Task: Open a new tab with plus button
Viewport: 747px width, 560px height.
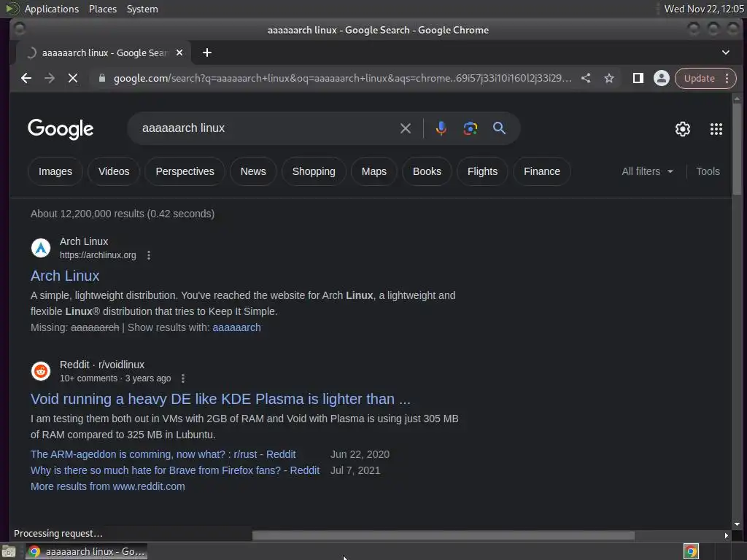Action: tap(206, 52)
